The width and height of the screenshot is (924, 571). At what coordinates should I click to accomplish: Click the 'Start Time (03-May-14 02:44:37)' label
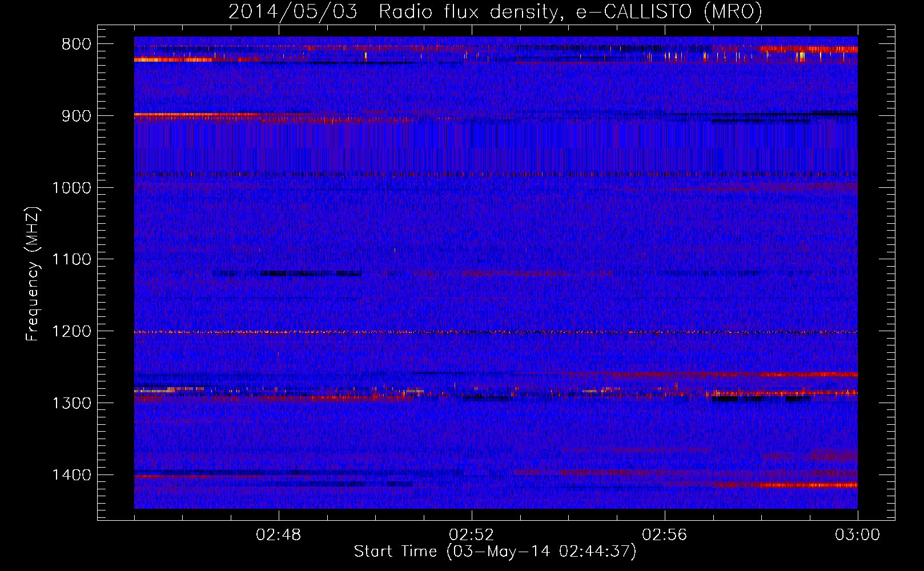tap(495, 552)
